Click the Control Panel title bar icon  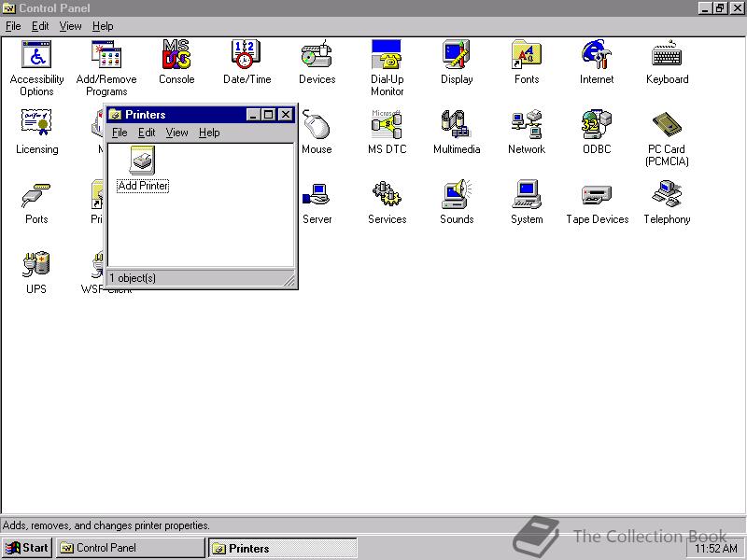tap(9, 8)
